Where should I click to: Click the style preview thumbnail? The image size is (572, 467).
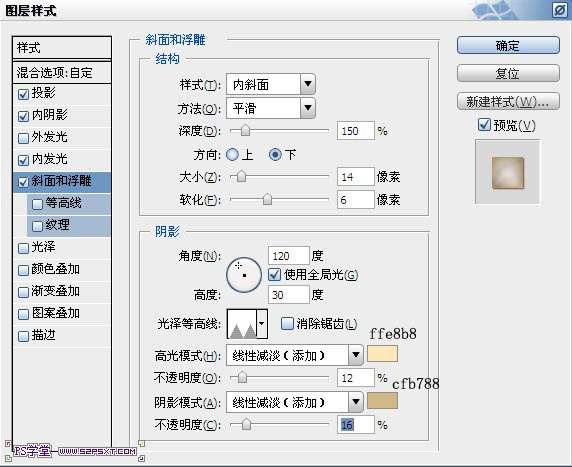tap(507, 172)
